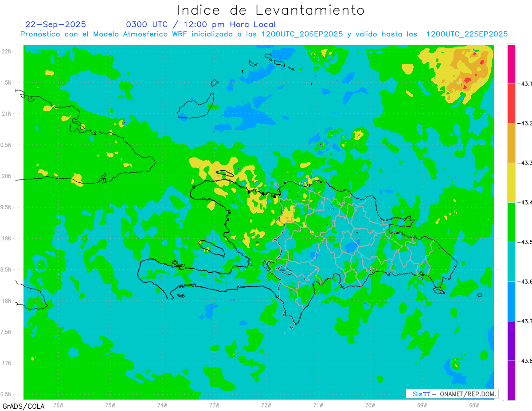Image resolution: width=532 pixels, height=411 pixels.
Task: Click the pink swatch atop the color bar
Action: coord(511,63)
